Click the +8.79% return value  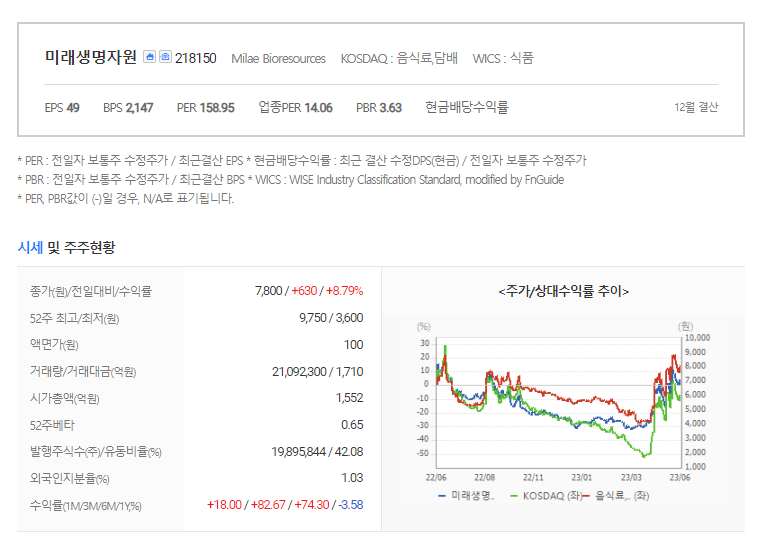click(x=344, y=291)
